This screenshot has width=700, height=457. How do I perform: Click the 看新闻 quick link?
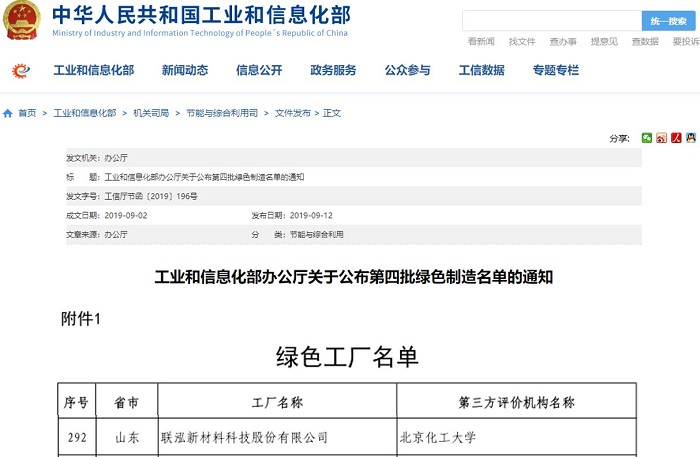tap(481, 42)
